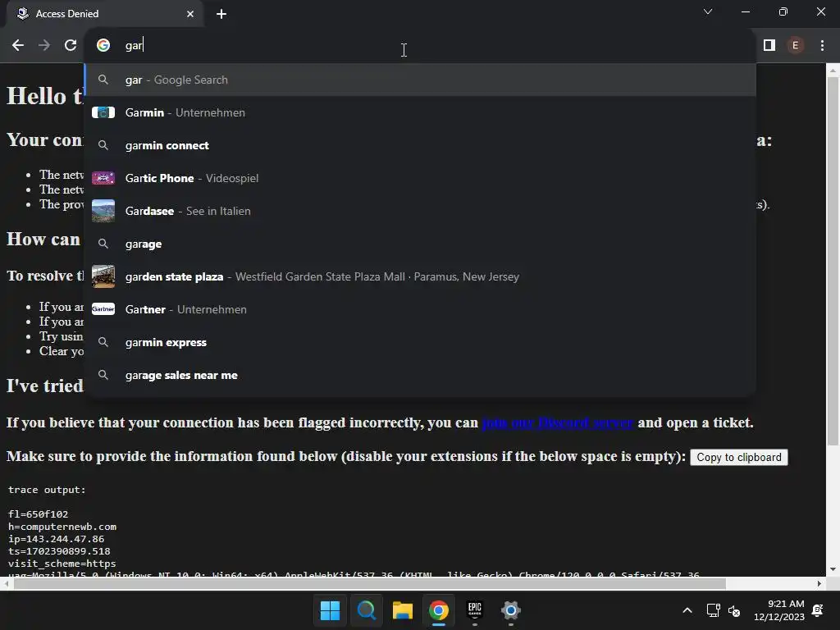The height and width of the screenshot is (630, 840).
Task: Click the Gartic Phone thumbnail image
Action: point(103,178)
